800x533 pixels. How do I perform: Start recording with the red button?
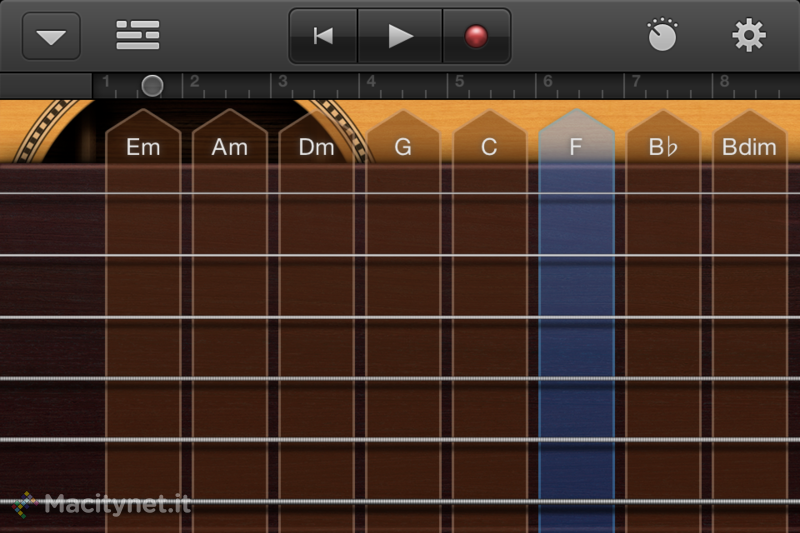tap(476, 36)
